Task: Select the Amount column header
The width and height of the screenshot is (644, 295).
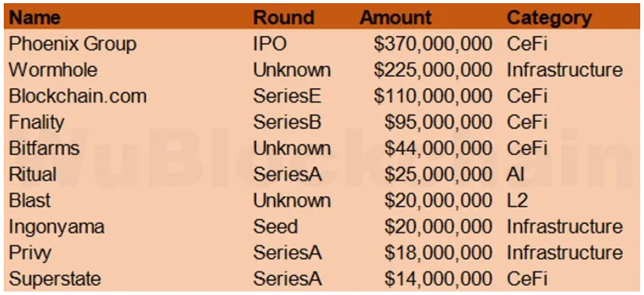Action: (x=395, y=17)
